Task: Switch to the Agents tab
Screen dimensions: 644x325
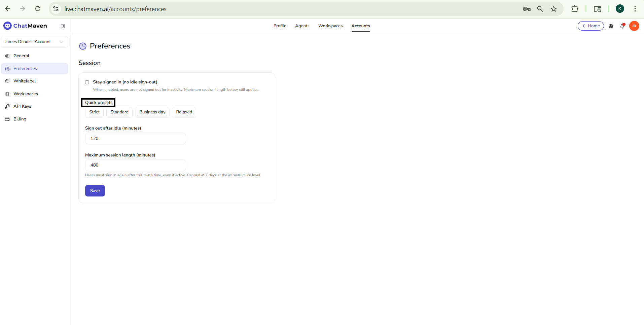Action: pyautogui.click(x=302, y=26)
